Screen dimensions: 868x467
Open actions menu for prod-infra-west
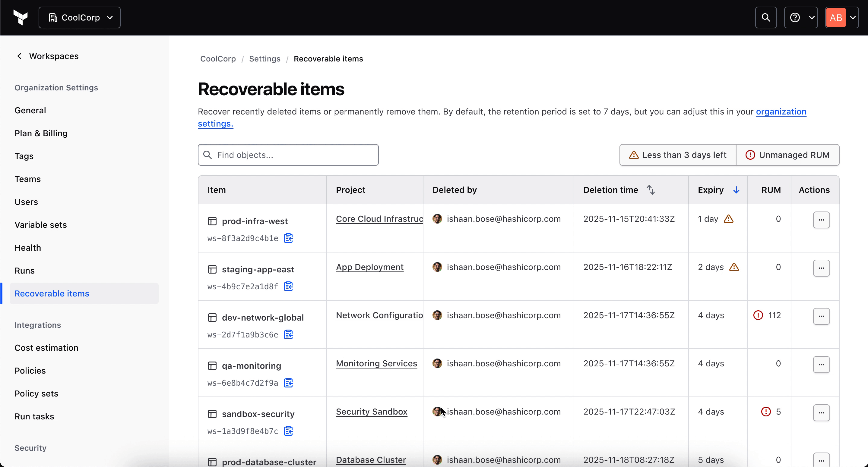point(821,220)
